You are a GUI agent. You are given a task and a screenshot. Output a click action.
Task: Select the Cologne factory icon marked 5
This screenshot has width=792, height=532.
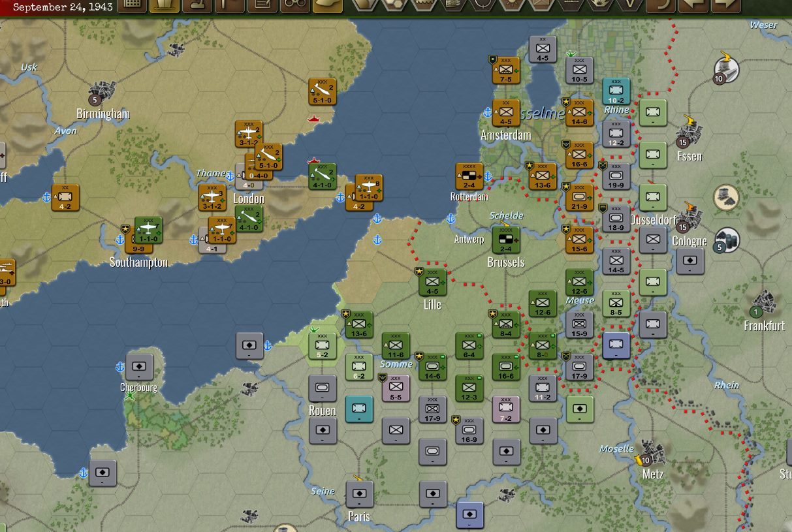point(727,240)
